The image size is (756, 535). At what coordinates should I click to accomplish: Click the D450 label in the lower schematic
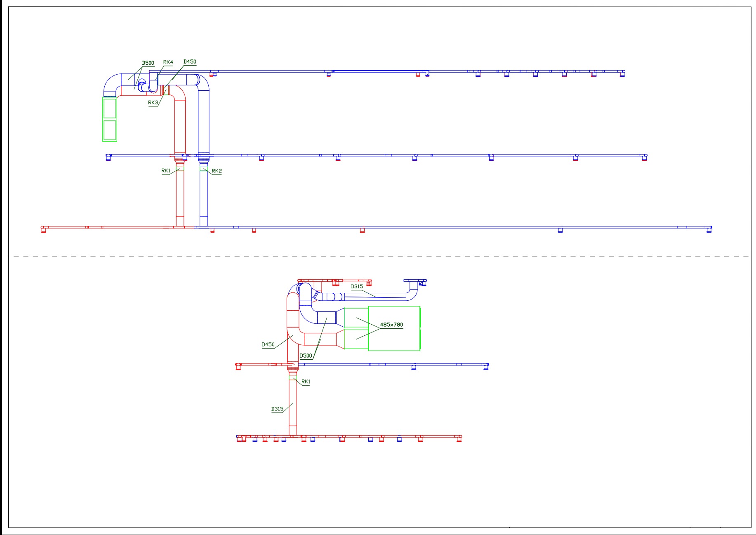(x=268, y=344)
